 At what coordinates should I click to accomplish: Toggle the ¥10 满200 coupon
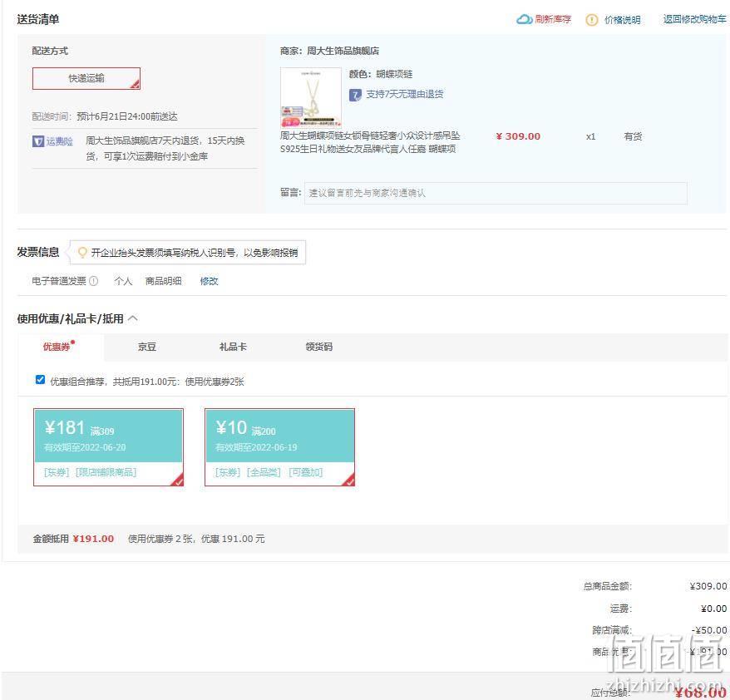pyautogui.click(x=279, y=447)
